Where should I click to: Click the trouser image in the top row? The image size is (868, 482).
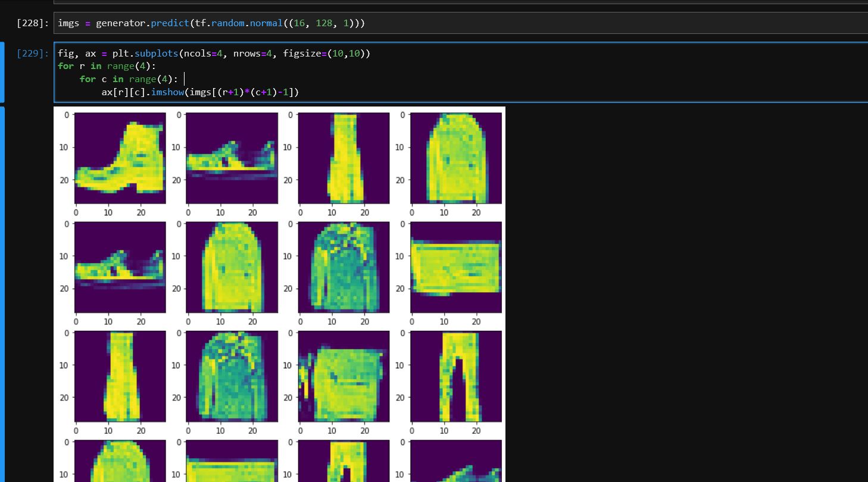[x=343, y=157]
